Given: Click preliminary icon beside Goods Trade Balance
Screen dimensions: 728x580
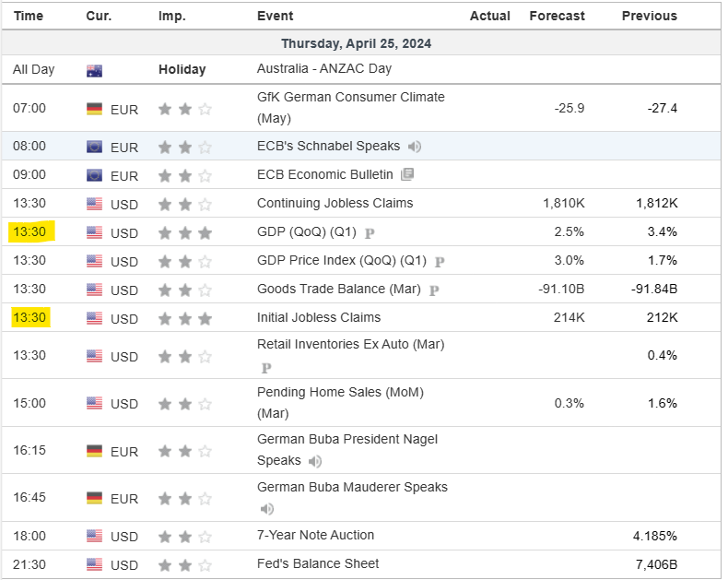Looking at the screenshot, I should click(x=434, y=290).
